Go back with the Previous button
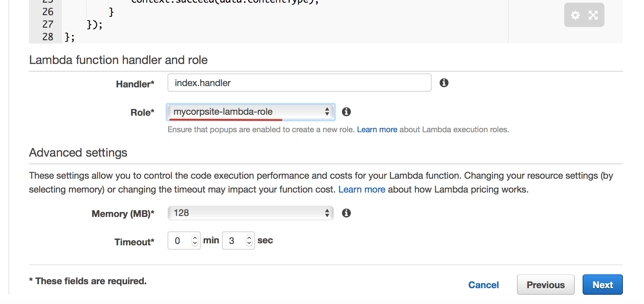Screen dimensions: 644x304 545,285
